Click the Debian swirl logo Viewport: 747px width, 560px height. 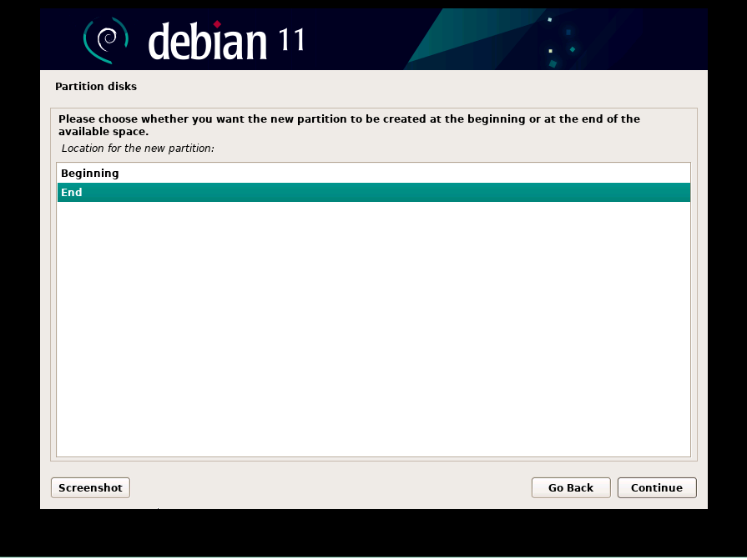coord(106,40)
